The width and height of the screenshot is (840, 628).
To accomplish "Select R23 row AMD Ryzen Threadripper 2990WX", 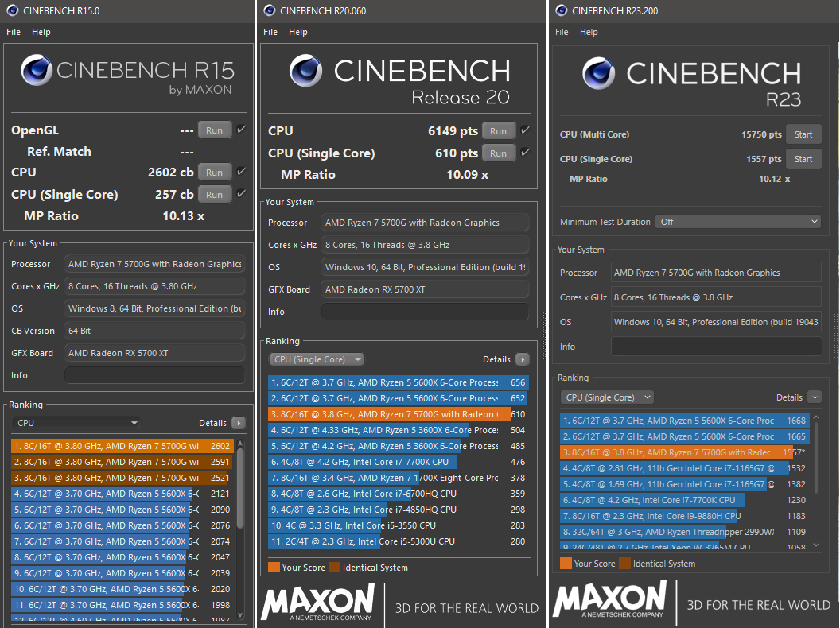I will 685,532.
